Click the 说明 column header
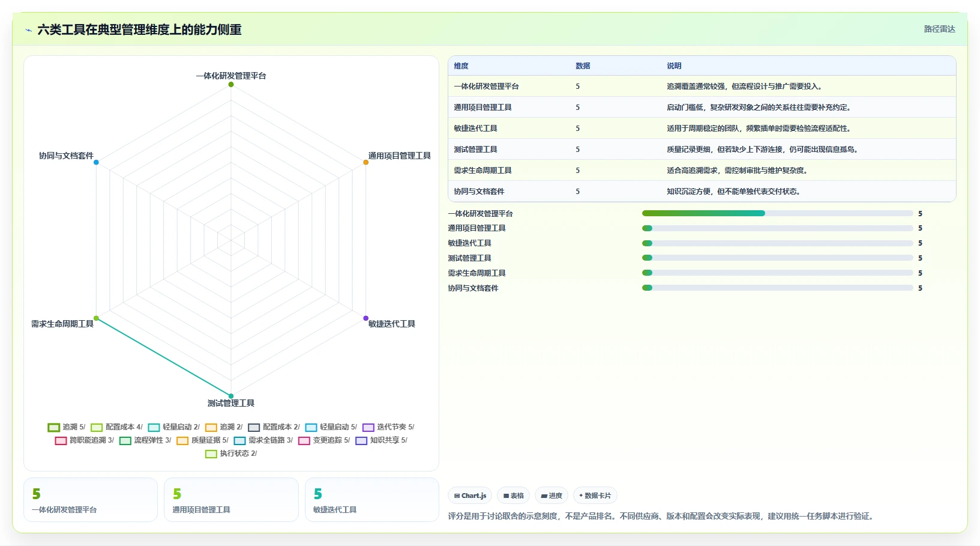The height and width of the screenshot is (546, 980). click(674, 66)
